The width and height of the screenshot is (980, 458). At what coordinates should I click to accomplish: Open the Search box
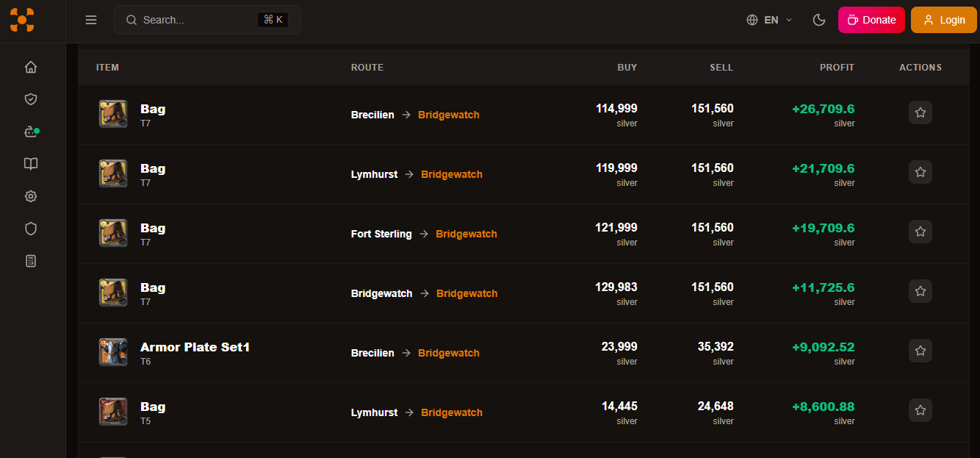(x=207, y=20)
